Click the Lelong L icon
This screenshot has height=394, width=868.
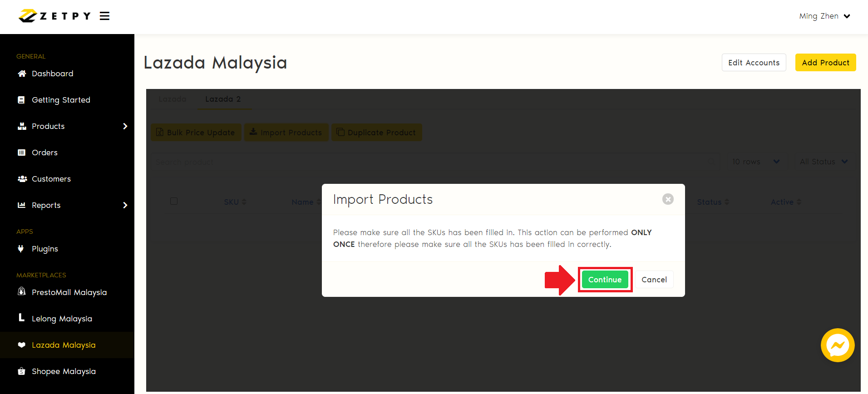(21, 317)
